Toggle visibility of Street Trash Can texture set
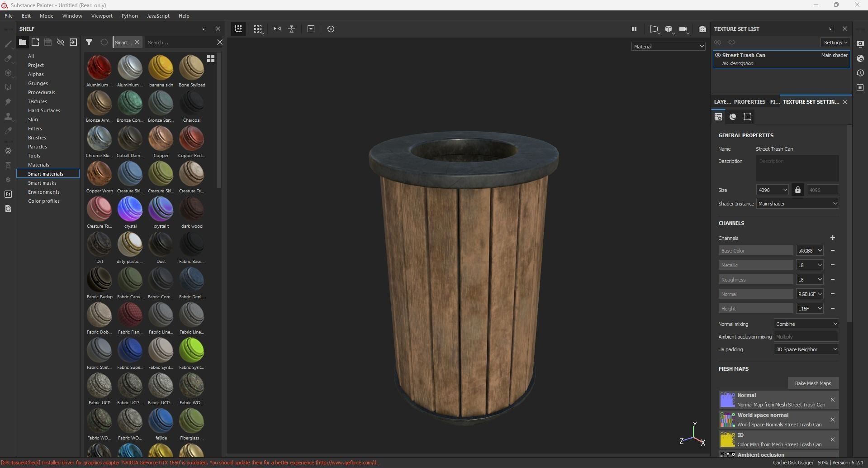Screen dimensions: 868x468 coord(718,55)
